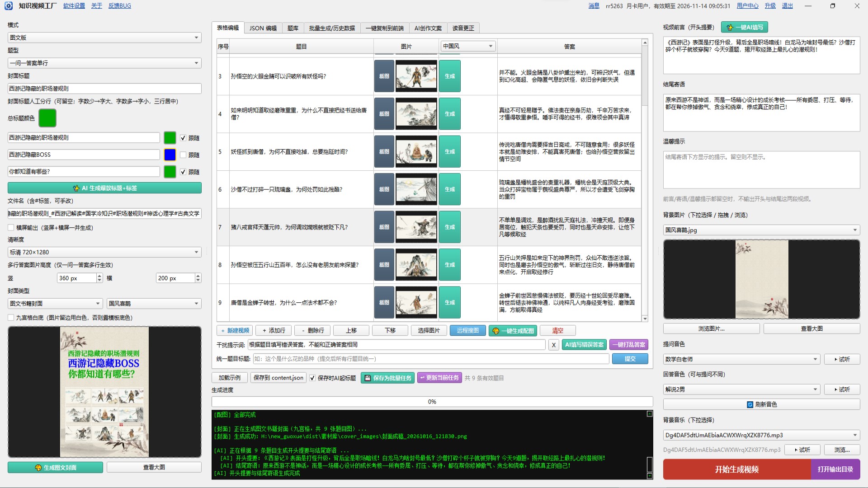
Task: Click the 一键AI填写 sparkle button
Action: (x=744, y=27)
